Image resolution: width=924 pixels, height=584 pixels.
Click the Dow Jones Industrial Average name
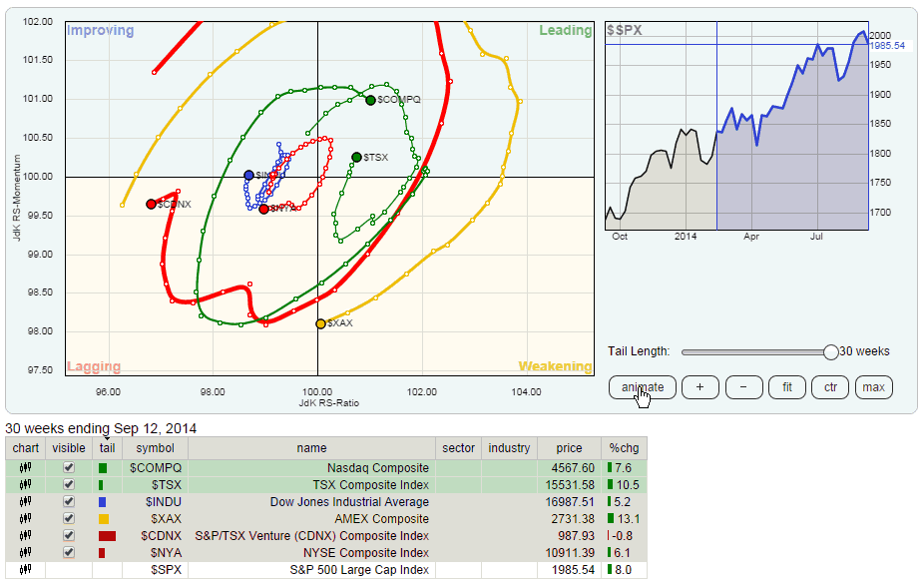point(349,502)
